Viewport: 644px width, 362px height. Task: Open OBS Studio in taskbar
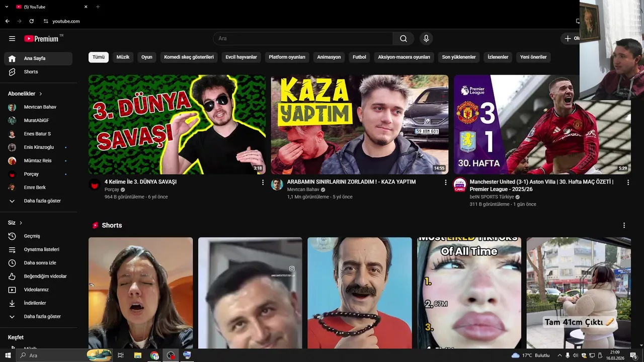coord(171,355)
